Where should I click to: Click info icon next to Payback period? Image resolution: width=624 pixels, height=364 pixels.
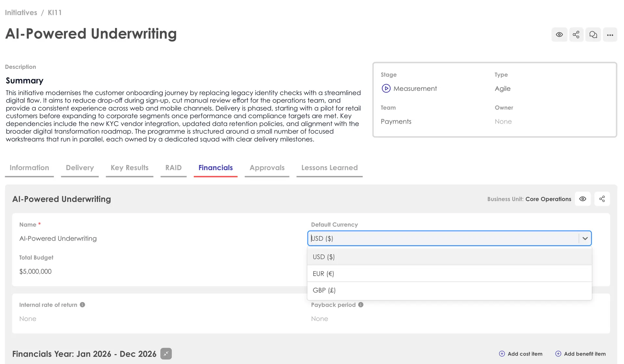(361, 305)
